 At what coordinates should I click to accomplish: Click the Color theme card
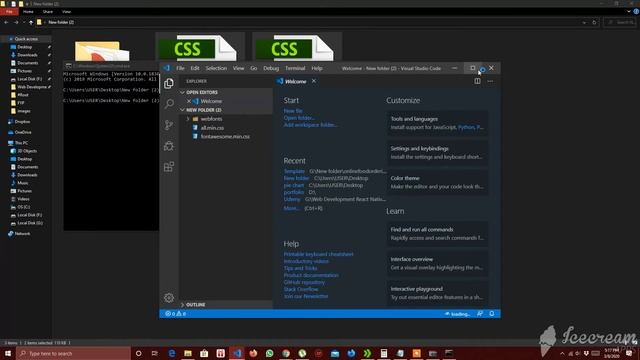pyautogui.click(x=437, y=182)
